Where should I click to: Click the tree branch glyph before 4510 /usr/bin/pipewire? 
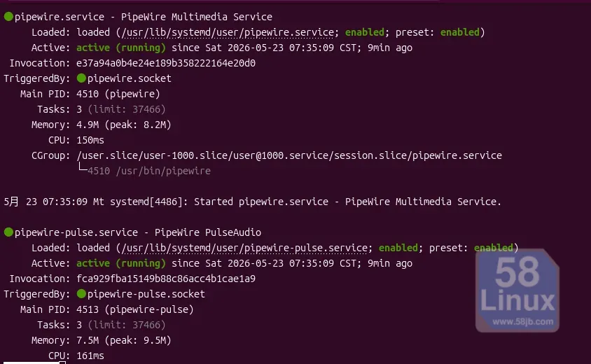pos(83,168)
